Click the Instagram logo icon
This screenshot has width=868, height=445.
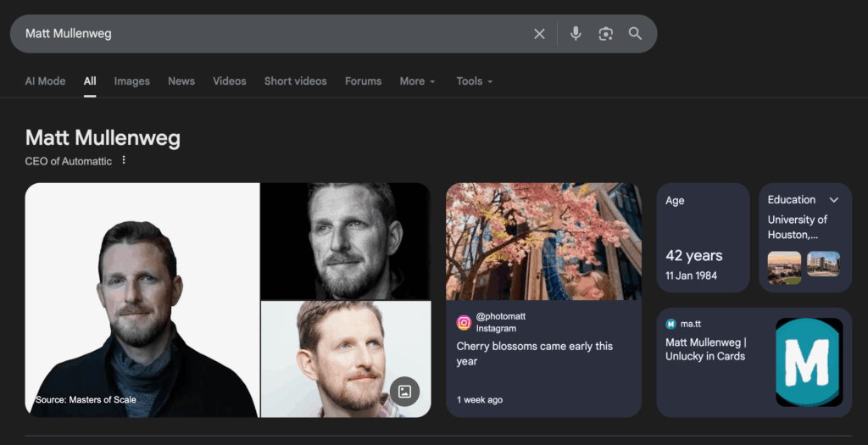pos(464,322)
